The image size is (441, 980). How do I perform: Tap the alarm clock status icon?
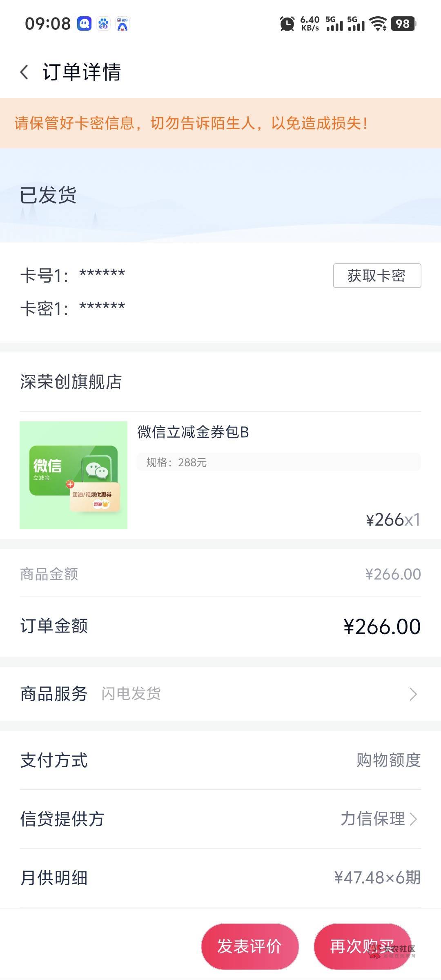[287, 24]
